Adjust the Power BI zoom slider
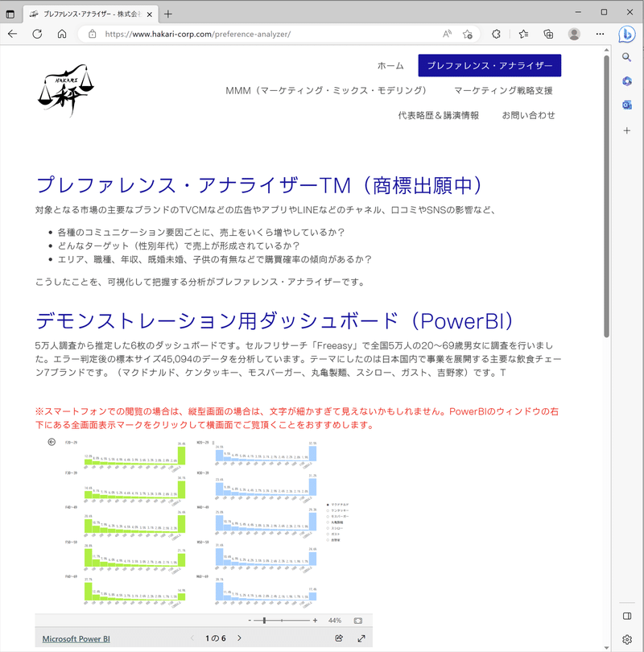644x652 pixels. point(264,621)
